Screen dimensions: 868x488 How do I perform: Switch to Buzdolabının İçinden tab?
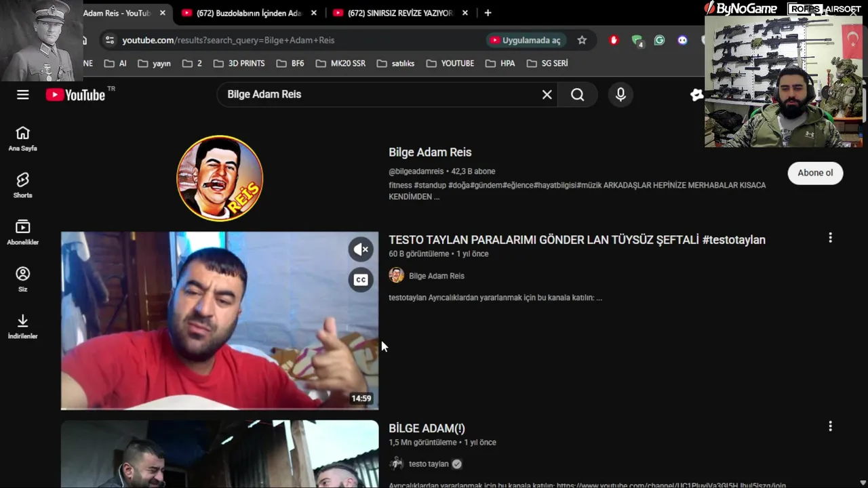click(x=241, y=13)
